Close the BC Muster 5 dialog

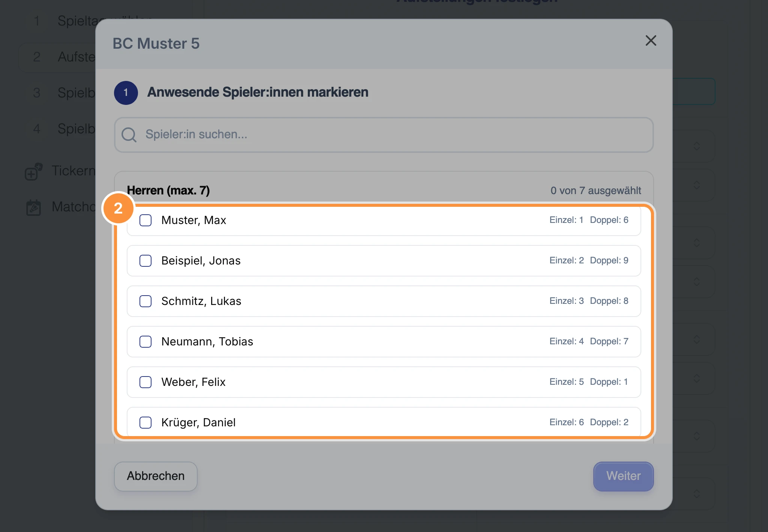tap(651, 40)
